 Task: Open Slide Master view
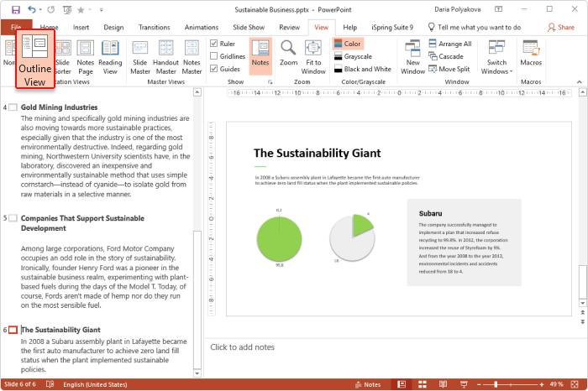pyautogui.click(x=140, y=56)
